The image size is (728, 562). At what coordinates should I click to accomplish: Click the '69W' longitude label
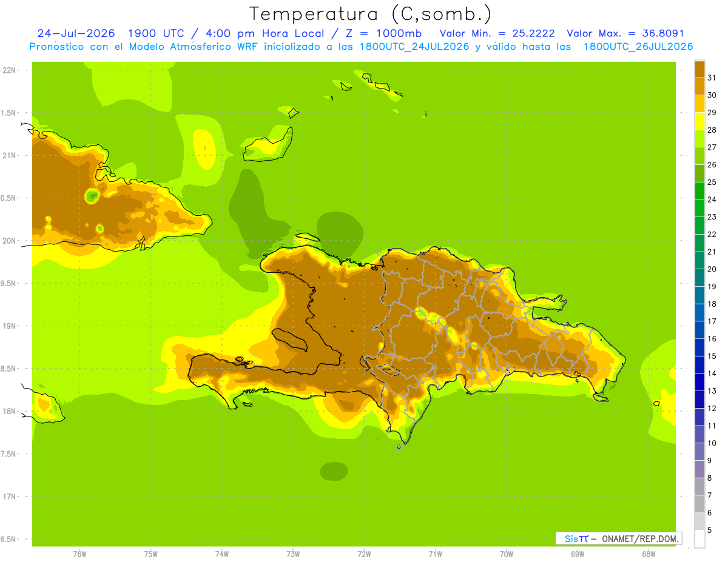pos(578,554)
